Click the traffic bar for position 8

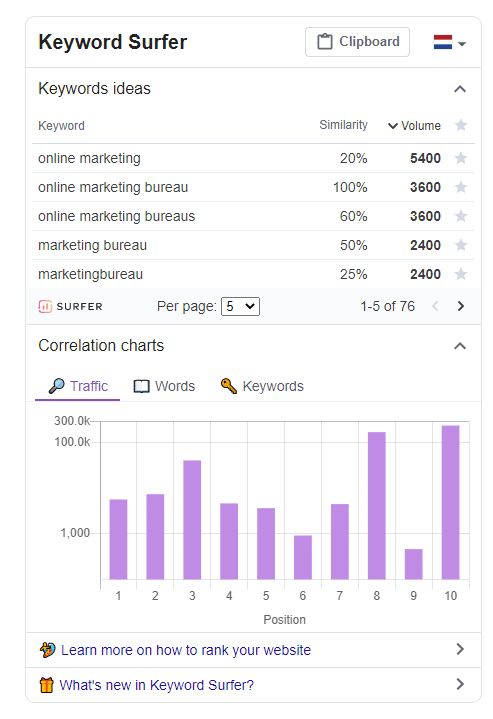click(377, 505)
